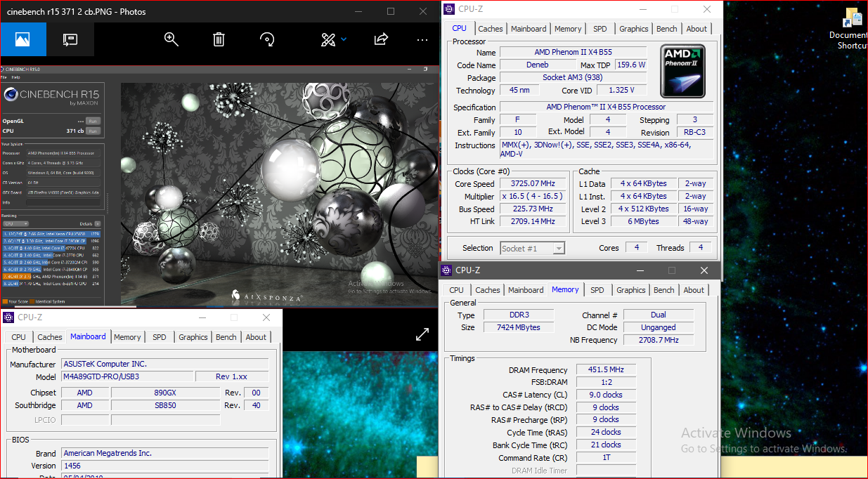The height and width of the screenshot is (479, 868).
Task: Select SPD tab in the Memory CPU-Z window
Action: pyautogui.click(x=597, y=290)
